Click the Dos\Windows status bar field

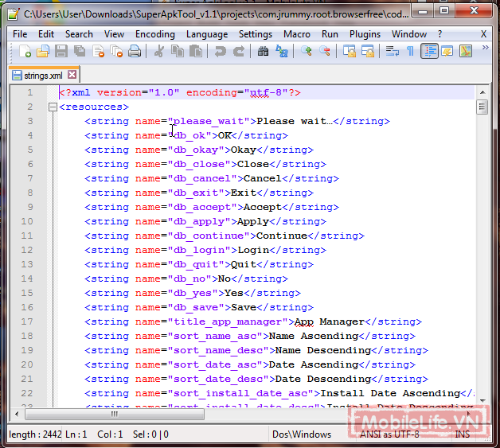[x=302, y=434]
